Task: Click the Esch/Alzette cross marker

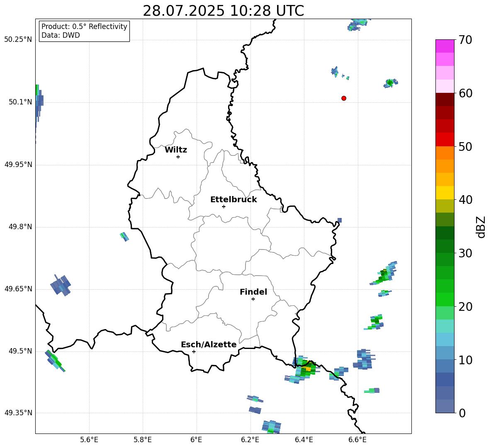Action: (x=194, y=351)
